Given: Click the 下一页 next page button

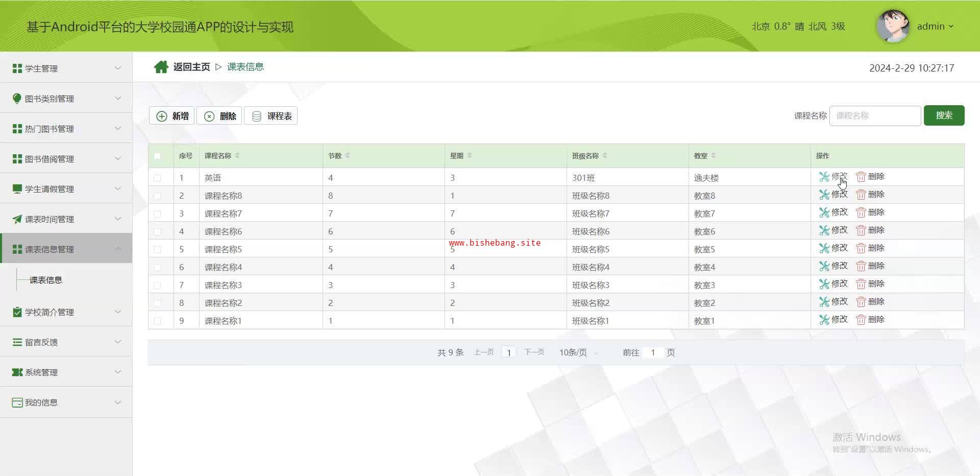Looking at the screenshot, I should point(534,352).
